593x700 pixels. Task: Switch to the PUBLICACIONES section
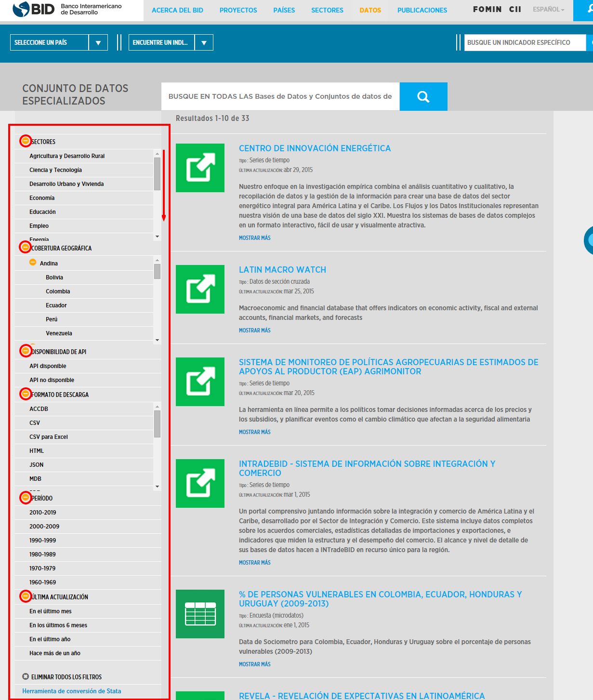point(422,10)
